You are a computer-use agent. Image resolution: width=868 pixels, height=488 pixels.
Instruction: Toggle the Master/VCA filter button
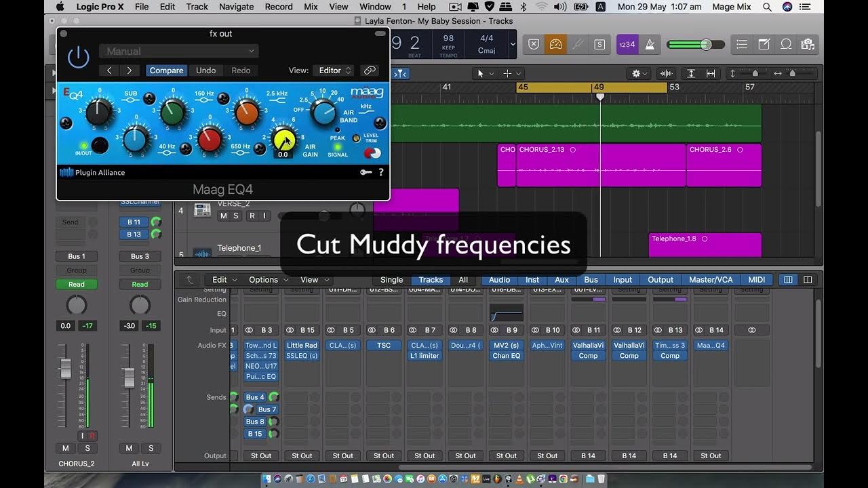[711, 279]
